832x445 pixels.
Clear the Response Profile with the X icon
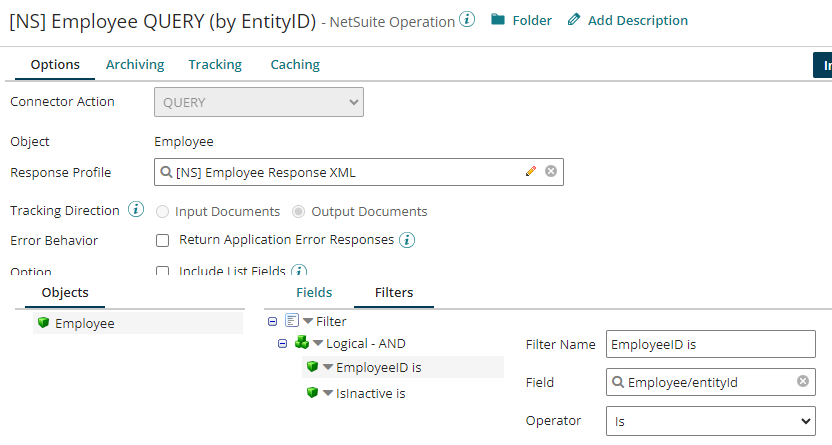550,172
